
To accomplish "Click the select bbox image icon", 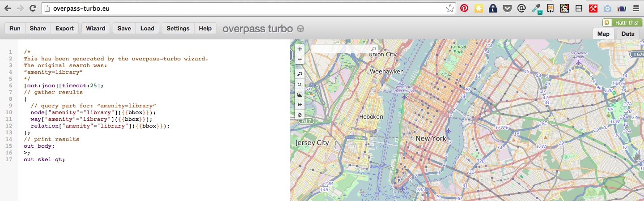I will click(300, 94).
